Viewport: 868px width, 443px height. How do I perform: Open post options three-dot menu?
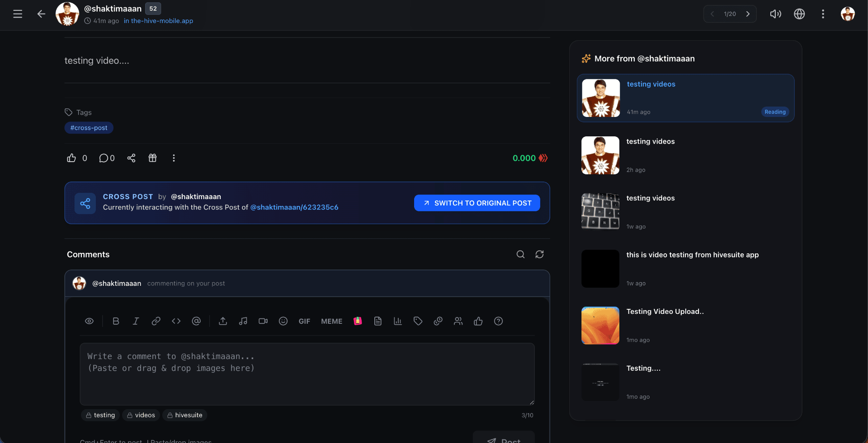174,158
